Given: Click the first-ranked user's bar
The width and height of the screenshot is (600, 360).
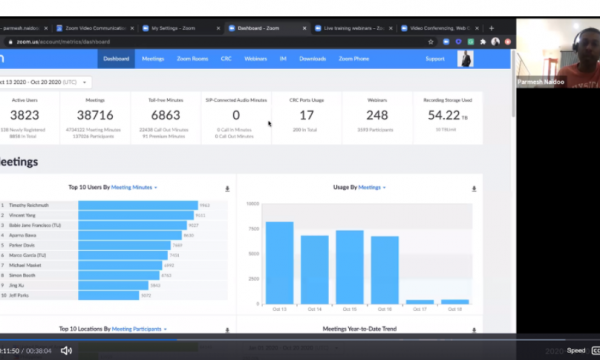Looking at the screenshot, I should pyautogui.click(x=138, y=205).
